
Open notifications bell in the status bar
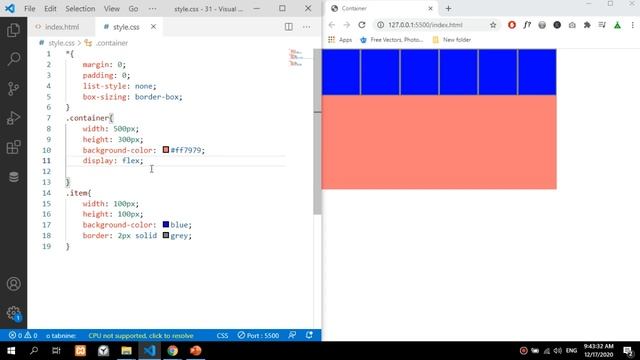[x=309, y=336]
